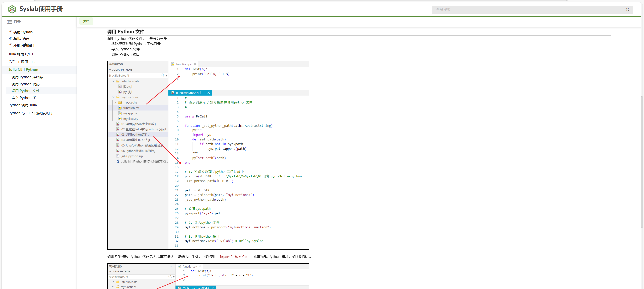This screenshot has width=644, height=289.
Task: Click the search magnifier icon
Action: coord(628,10)
